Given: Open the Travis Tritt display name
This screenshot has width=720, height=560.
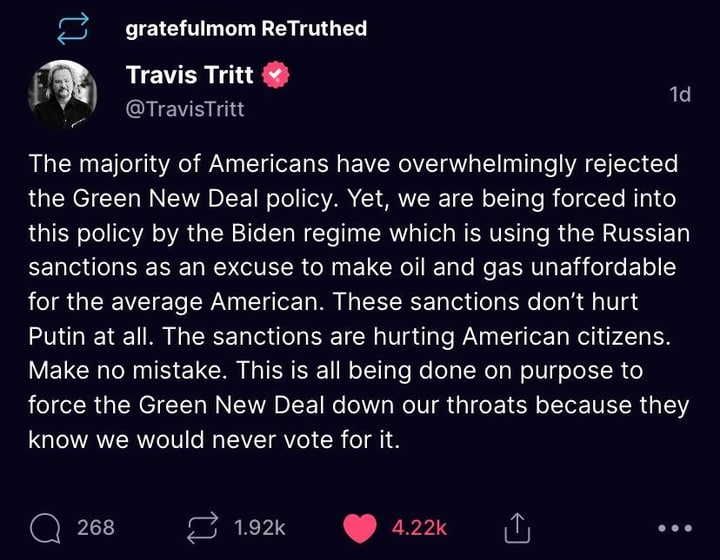Looking at the screenshot, I should pos(189,75).
